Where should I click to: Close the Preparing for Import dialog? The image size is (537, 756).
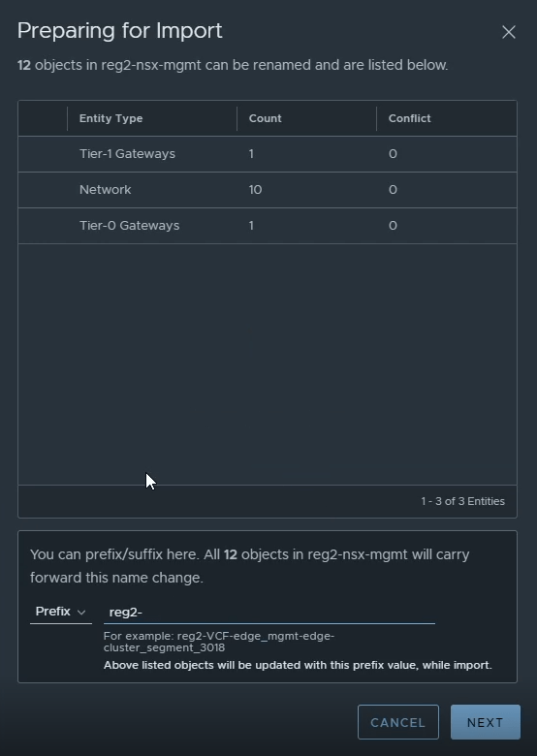coord(509,32)
